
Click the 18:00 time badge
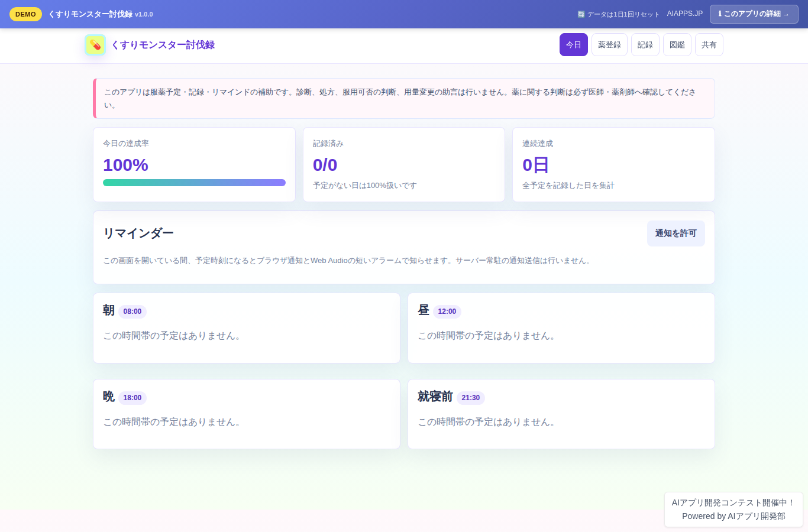click(132, 398)
